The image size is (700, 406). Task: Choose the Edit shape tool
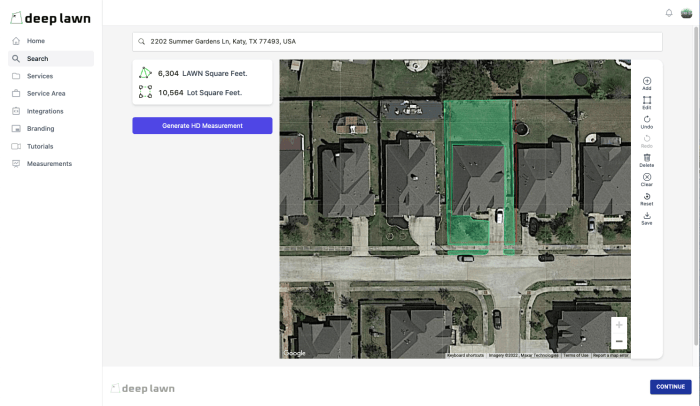[646, 103]
